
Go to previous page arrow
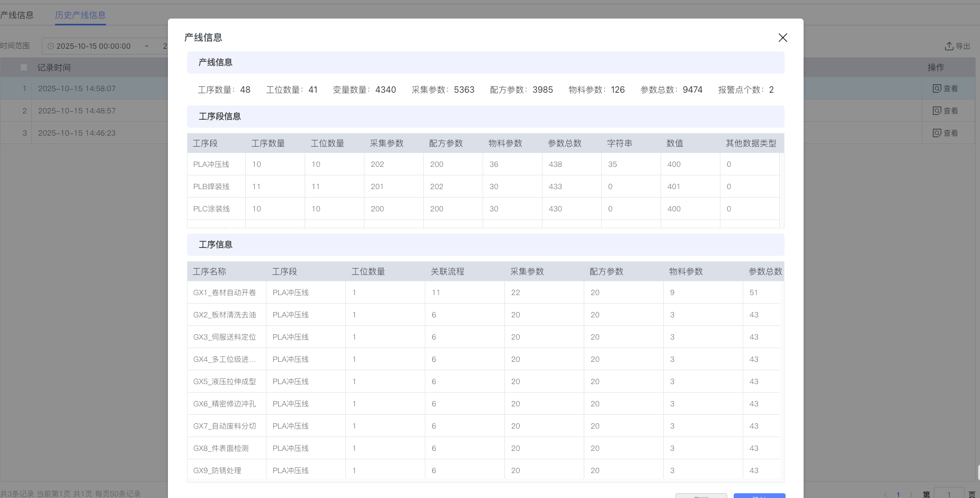[885, 495]
